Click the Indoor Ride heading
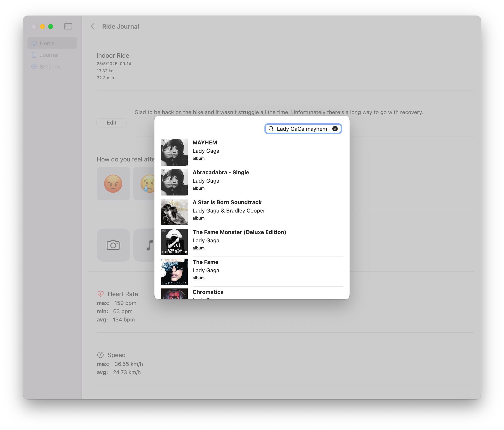The width and height of the screenshot is (504, 430). tap(113, 55)
